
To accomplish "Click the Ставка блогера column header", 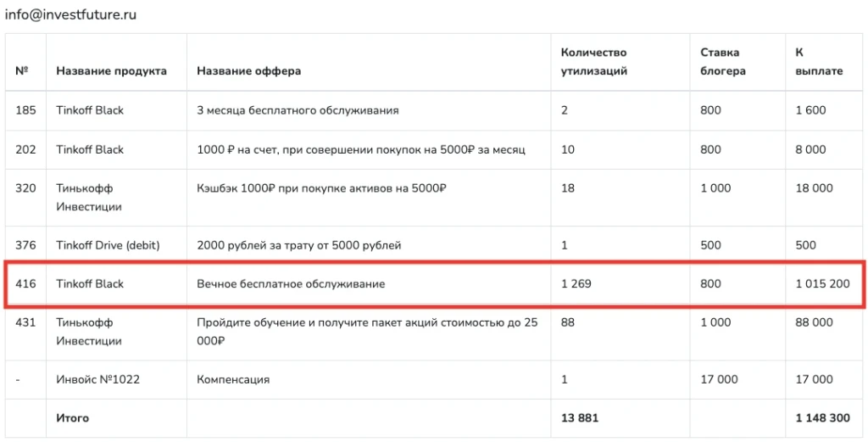I will (x=723, y=62).
